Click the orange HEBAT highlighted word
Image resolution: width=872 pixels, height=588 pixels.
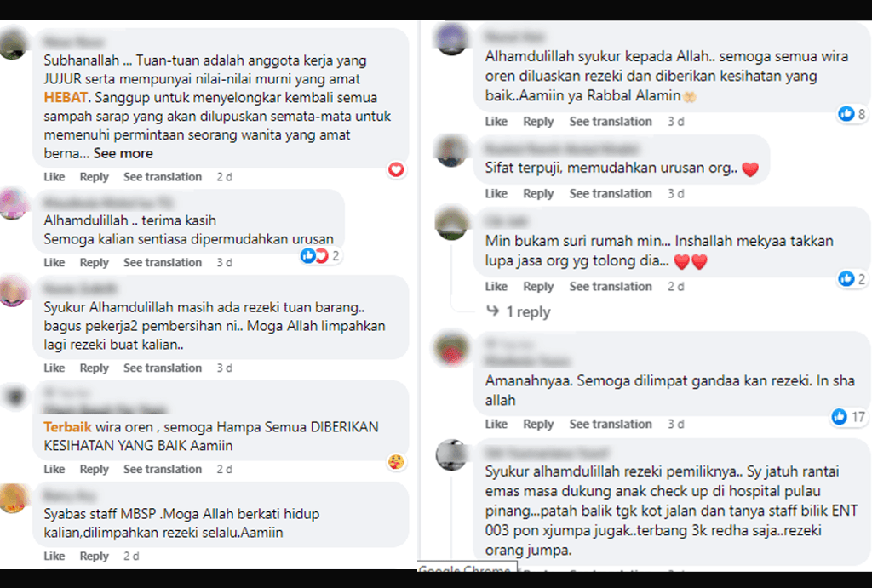(x=66, y=98)
